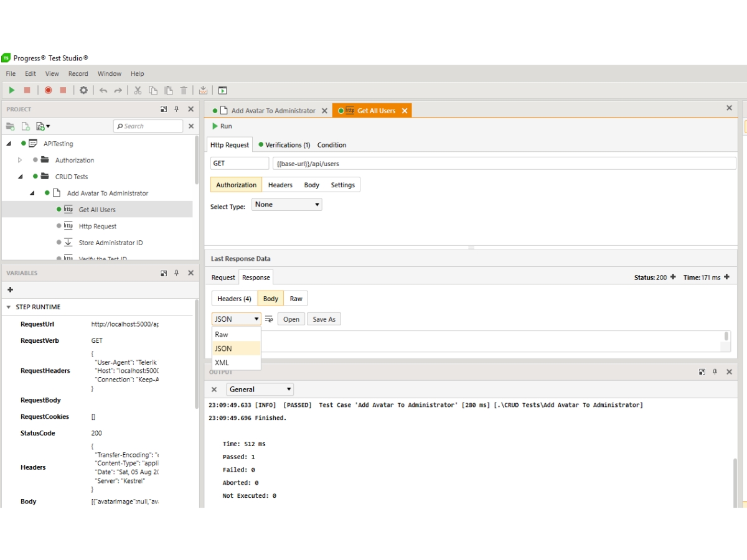Click the green Run test toolbar icon
Image resolution: width=747 pixels, height=560 pixels.
tap(12, 90)
